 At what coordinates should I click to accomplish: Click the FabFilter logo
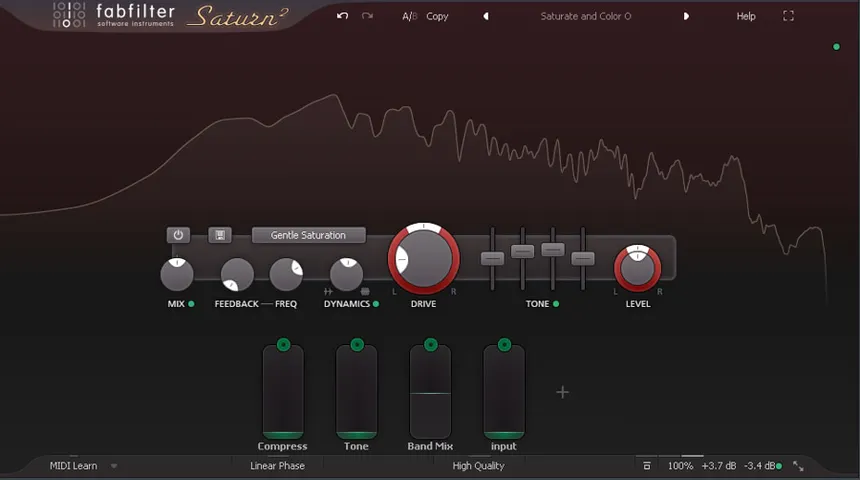[114, 15]
